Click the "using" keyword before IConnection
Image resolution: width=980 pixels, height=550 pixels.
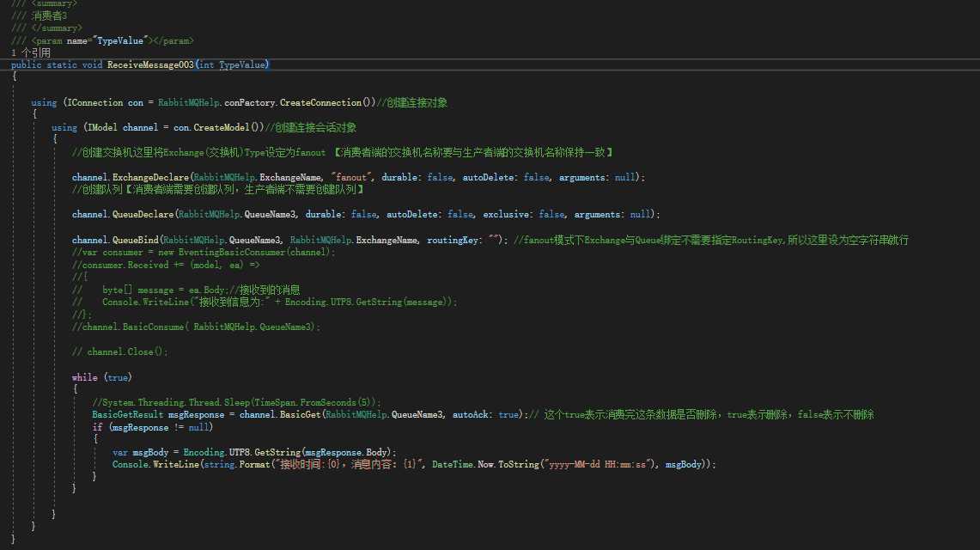44,102
